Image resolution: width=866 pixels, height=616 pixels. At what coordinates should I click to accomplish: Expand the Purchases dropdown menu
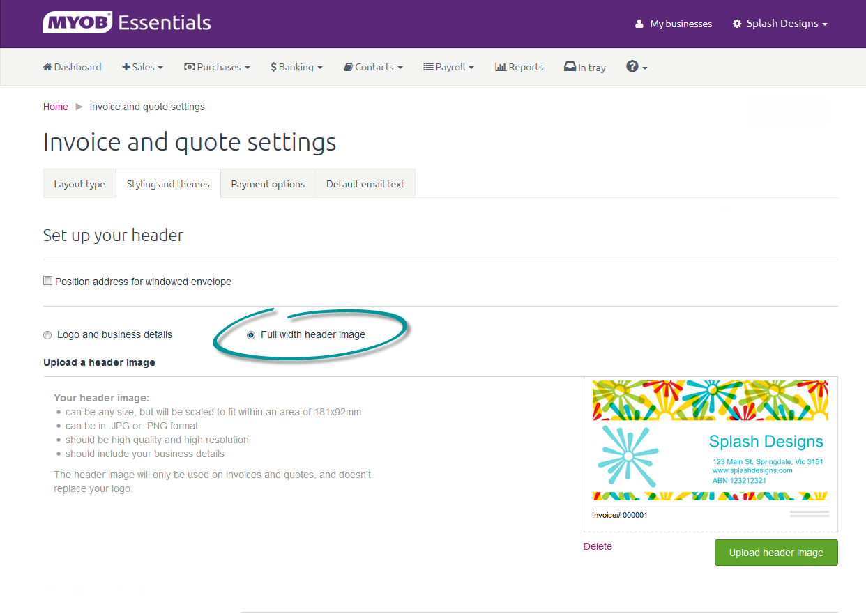[x=217, y=67]
